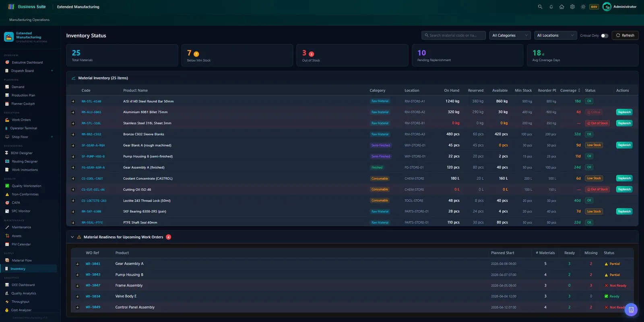Click CAPA icon in sidebar
Viewport: 644px width, 322px height.
[x=7, y=203]
